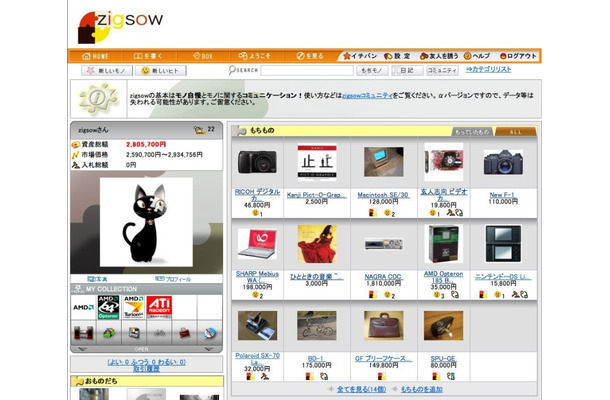Open the を書く navigation item

(148, 56)
